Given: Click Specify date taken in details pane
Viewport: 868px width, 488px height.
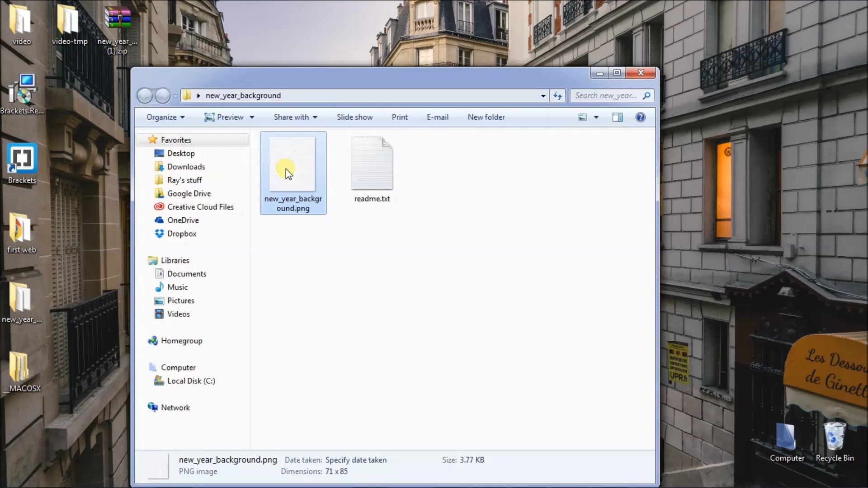Looking at the screenshot, I should (x=356, y=460).
